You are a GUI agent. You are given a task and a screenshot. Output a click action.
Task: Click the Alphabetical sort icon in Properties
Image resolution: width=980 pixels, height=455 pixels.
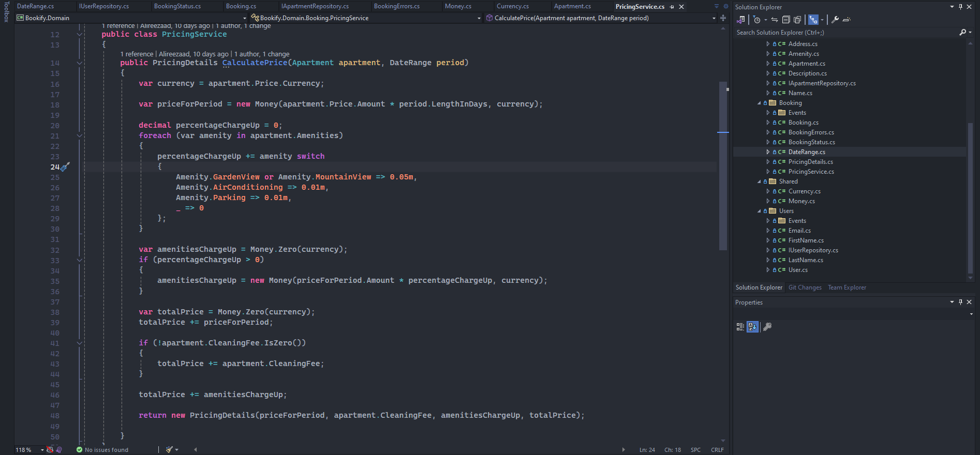752,327
